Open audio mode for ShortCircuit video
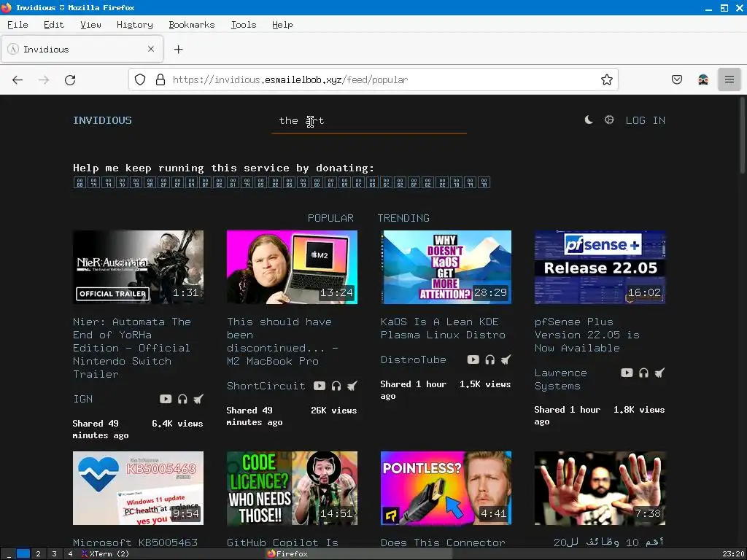Image resolution: width=747 pixels, height=560 pixels. pyautogui.click(x=336, y=386)
